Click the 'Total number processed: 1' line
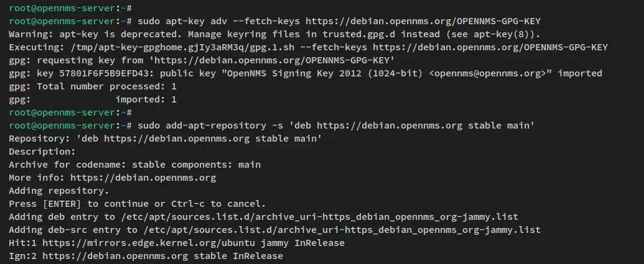 93,86
